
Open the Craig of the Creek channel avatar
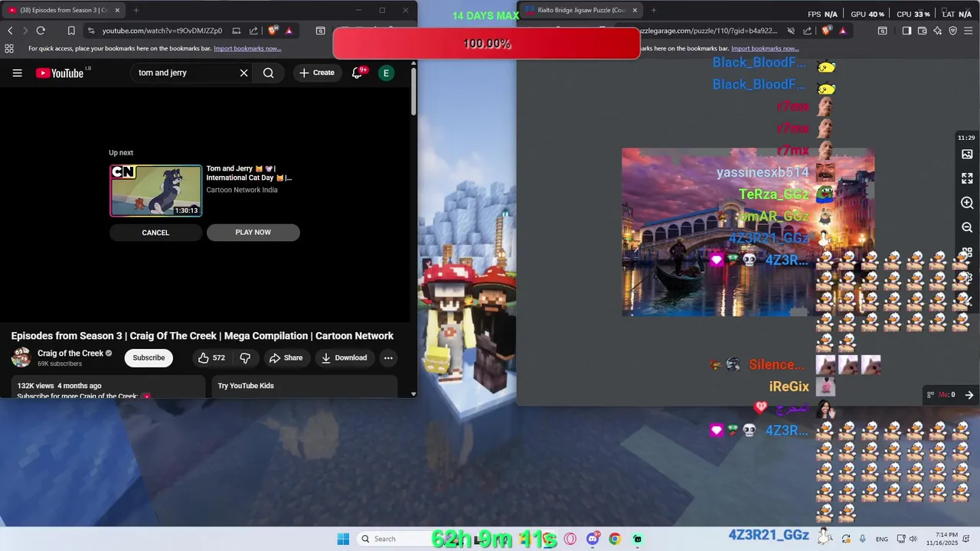click(x=21, y=357)
